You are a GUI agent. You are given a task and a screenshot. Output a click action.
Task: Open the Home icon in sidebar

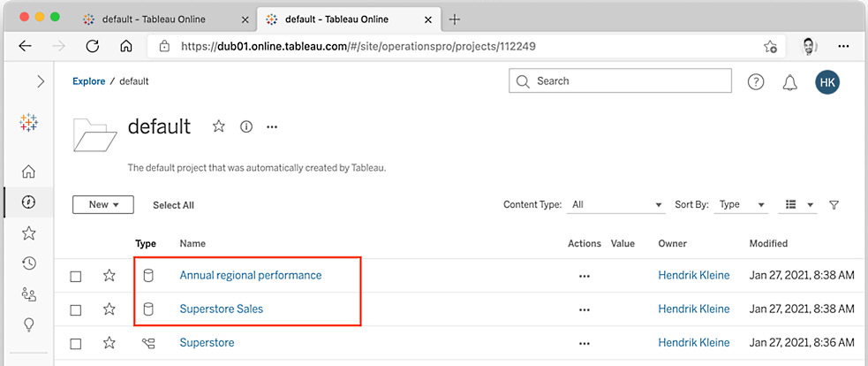pos(28,172)
